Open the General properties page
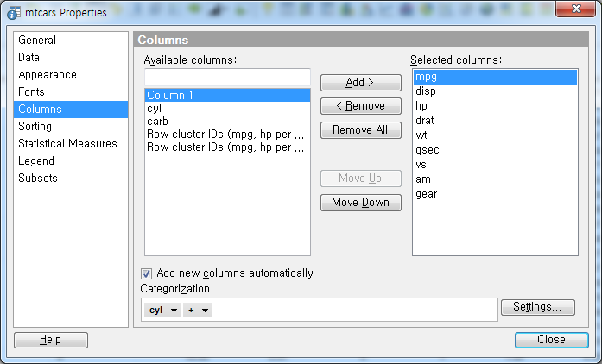Image resolution: width=602 pixels, height=364 pixels. point(37,41)
